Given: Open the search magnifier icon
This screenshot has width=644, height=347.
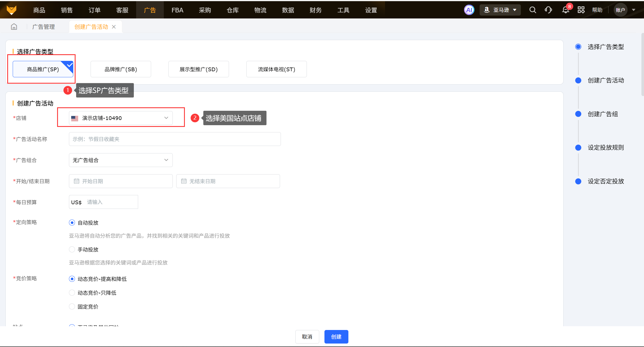Looking at the screenshot, I should (533, 10).
